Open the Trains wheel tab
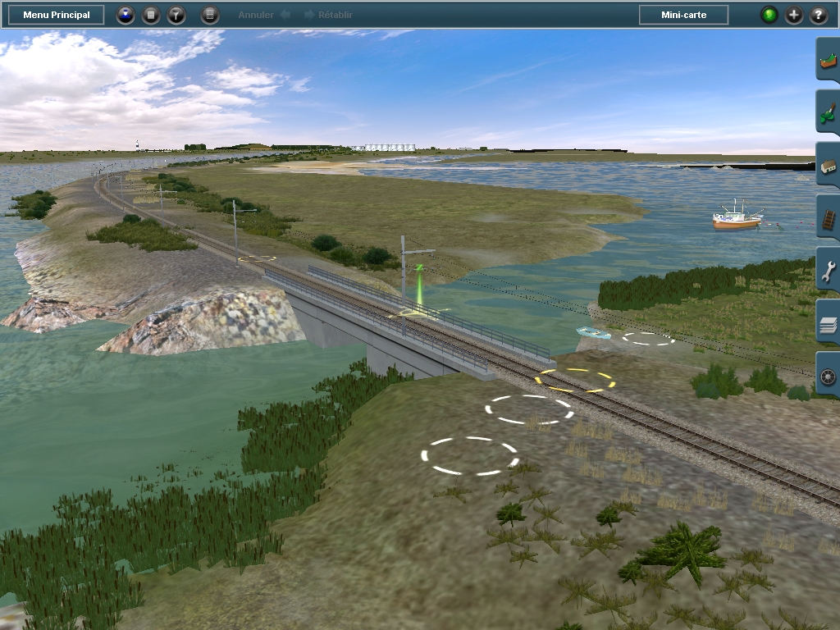Viewport: 840px width, 630px height. click(x=828, y=376)
